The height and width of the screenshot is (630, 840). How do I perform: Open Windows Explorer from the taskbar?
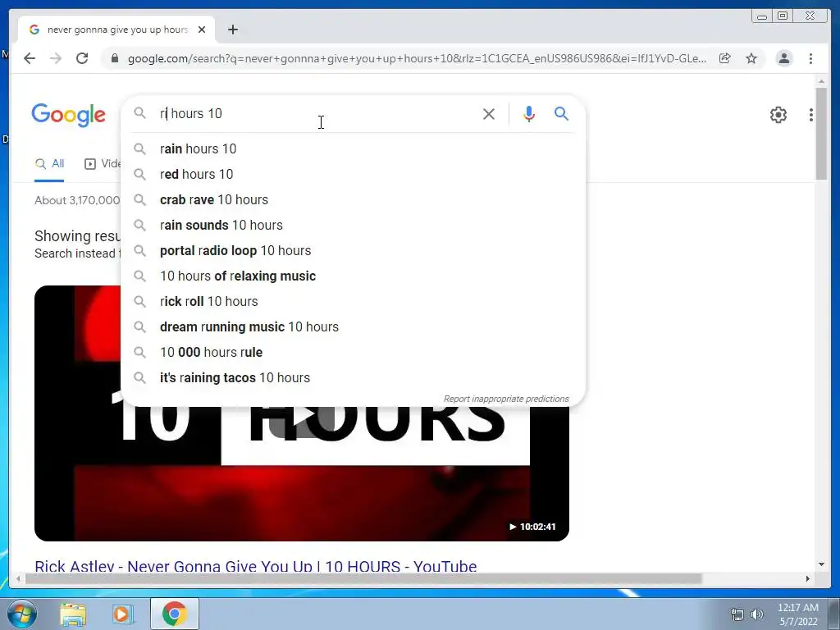coord(73,614)
